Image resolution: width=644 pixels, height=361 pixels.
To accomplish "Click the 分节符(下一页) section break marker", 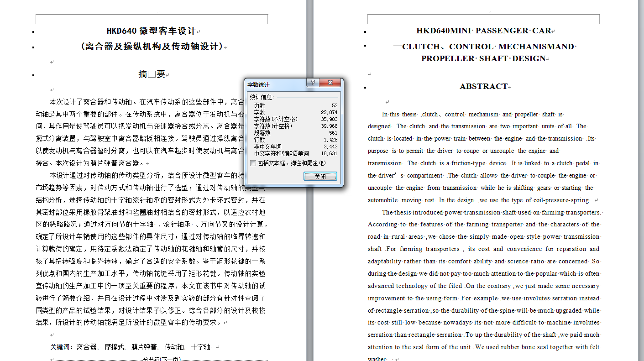I will coord(162,359).
